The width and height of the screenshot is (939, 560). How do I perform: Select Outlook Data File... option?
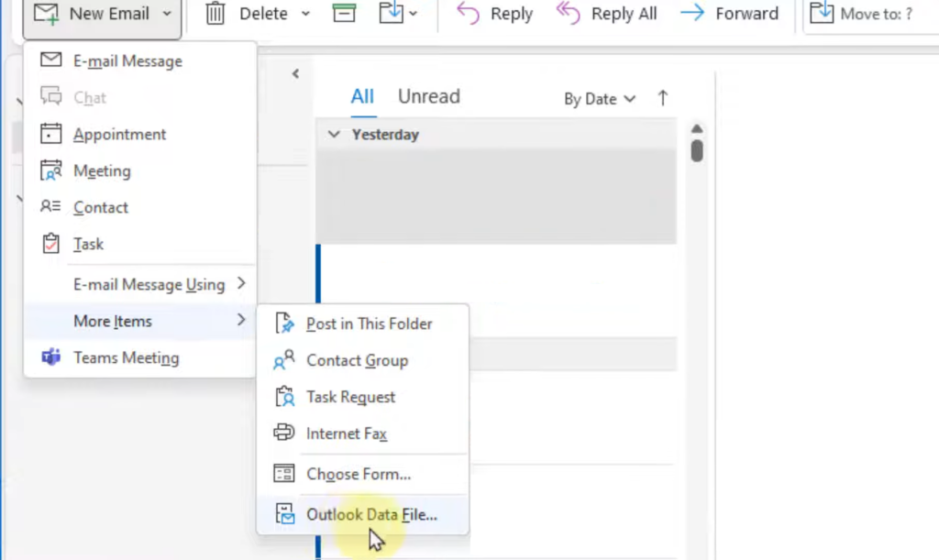pyautogui.click(x=363, y=514)
